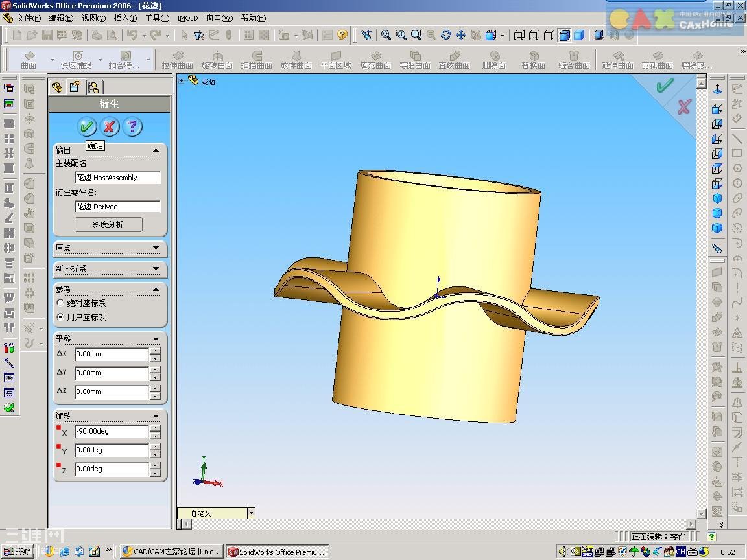The image size is (747, 560).
Task: Select the 拉伸曲面 extruded surface tool
Action: [x=178, y=60]
